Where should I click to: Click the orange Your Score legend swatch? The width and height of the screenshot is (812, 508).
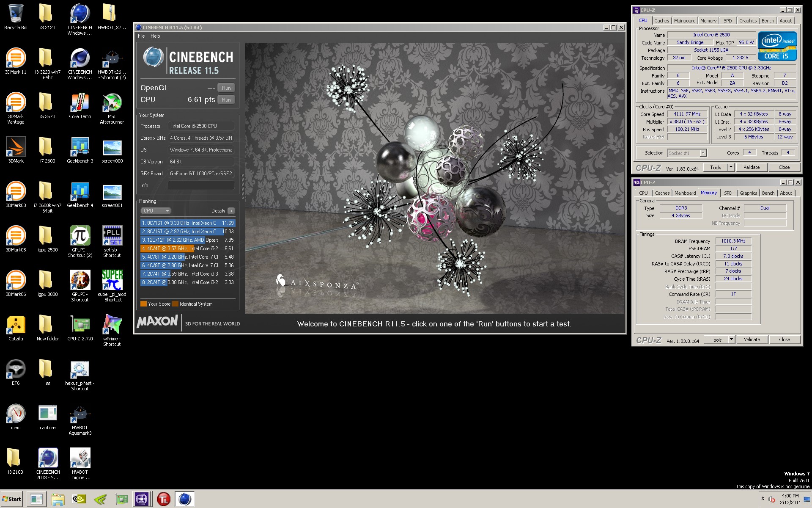point(143,304)
